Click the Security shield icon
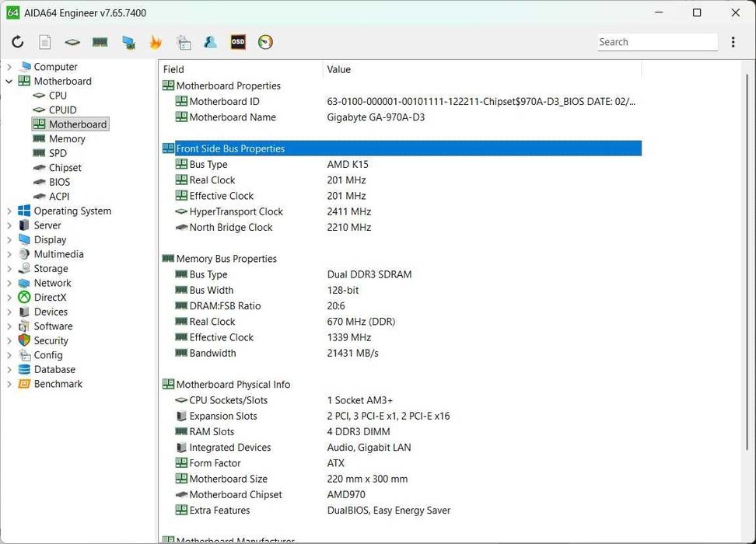The width and height of the screenshot is (756, 544). [x=24, y=340]
